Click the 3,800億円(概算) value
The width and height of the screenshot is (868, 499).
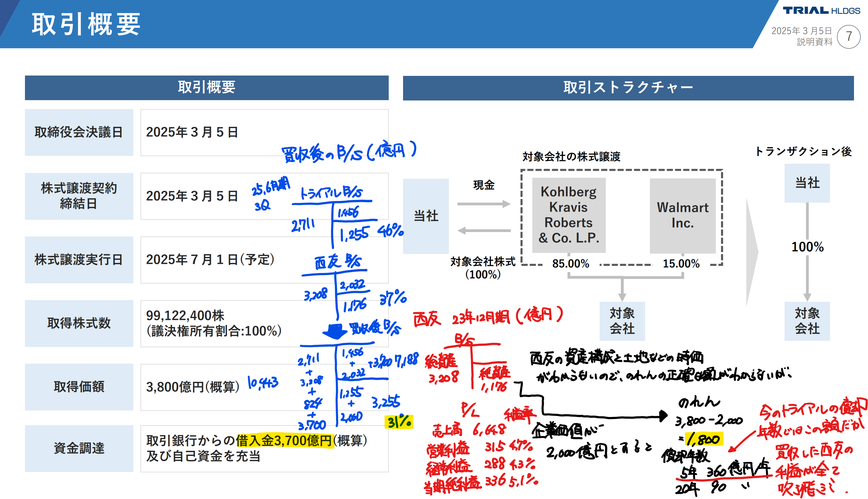pos(193,387)
